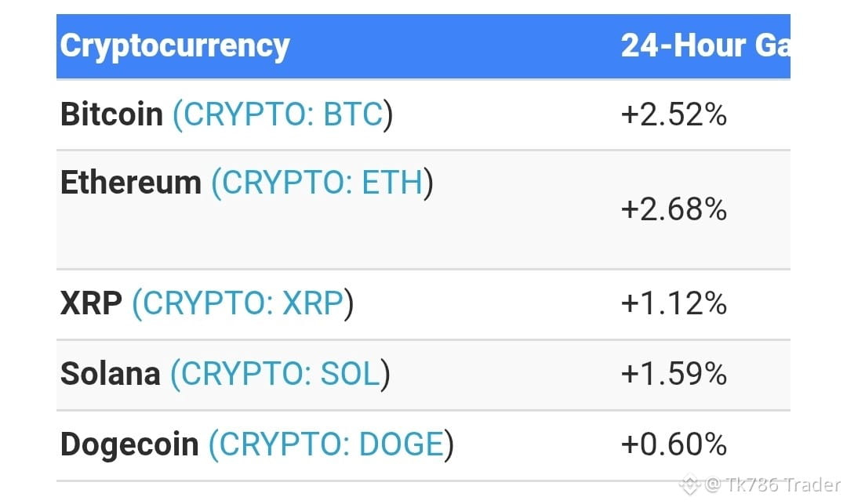This screenshot has height=504, width=847.
Task: Click the +2.68% Ethereum gain value
Action: (x=674, y=209)
